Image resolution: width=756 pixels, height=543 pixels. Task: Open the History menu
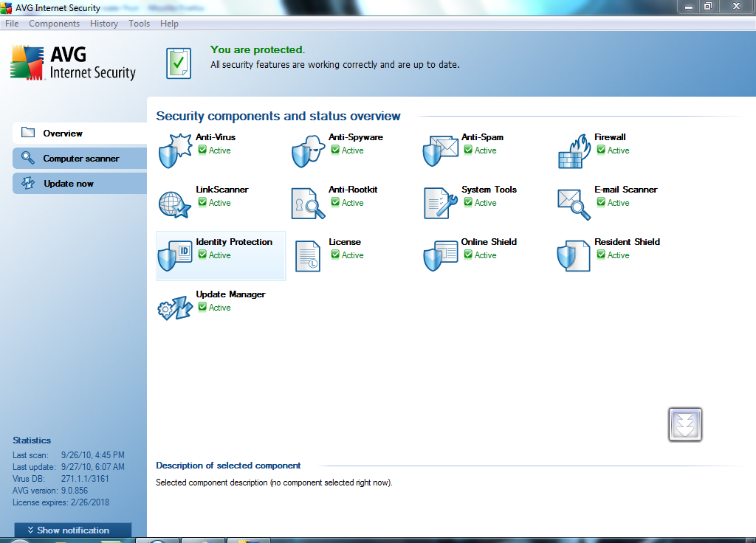(103, 24)
